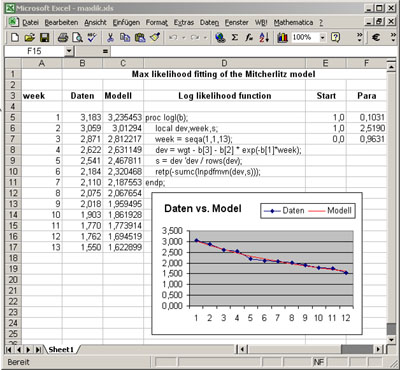Click the vertical scrollbar up arrow

click(x=391, y=67)
